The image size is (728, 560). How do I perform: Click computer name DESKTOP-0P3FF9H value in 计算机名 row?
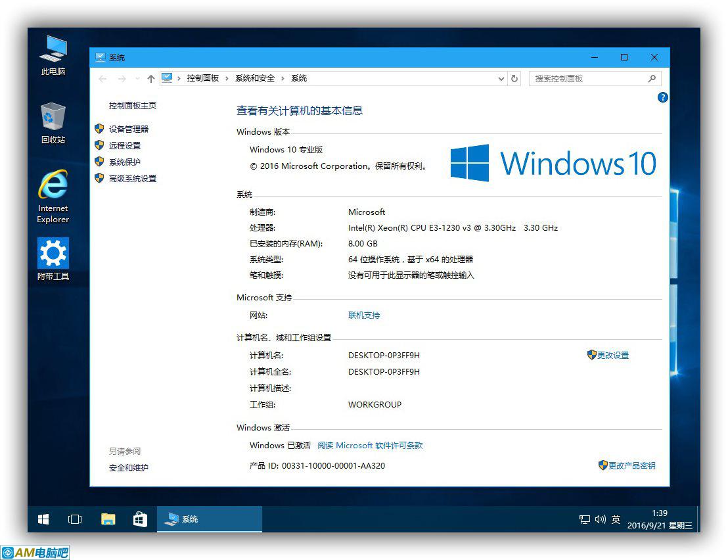(384, 355)
